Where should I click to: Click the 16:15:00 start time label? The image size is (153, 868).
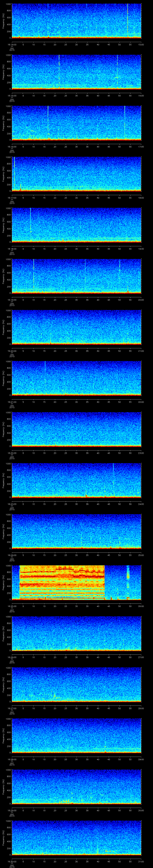pos(12,96)
